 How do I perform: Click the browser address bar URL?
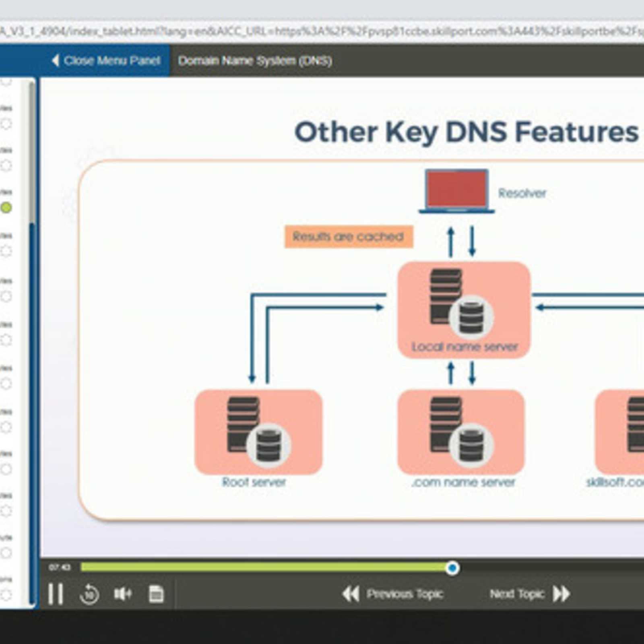[322, 31]
